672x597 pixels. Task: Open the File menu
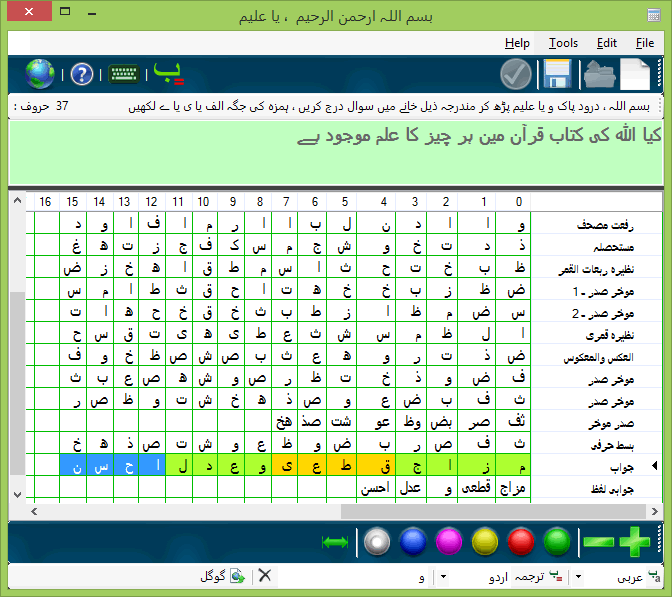pyautogui.click(x=645, y=43)
